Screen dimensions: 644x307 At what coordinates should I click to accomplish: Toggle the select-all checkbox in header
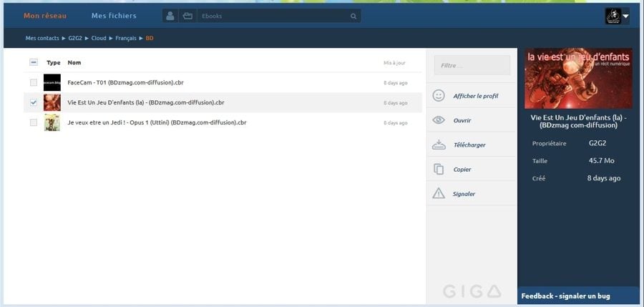pyautogui.click(x=34, y=62)
